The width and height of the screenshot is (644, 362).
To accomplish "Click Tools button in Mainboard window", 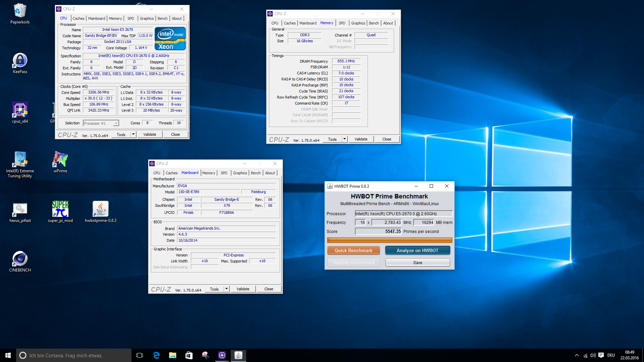I will (214, 289).
